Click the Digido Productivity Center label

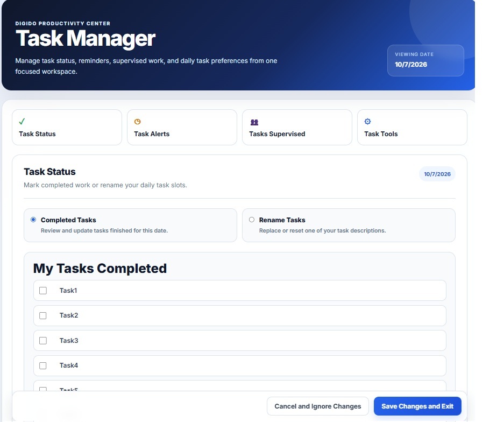point(63,24)
